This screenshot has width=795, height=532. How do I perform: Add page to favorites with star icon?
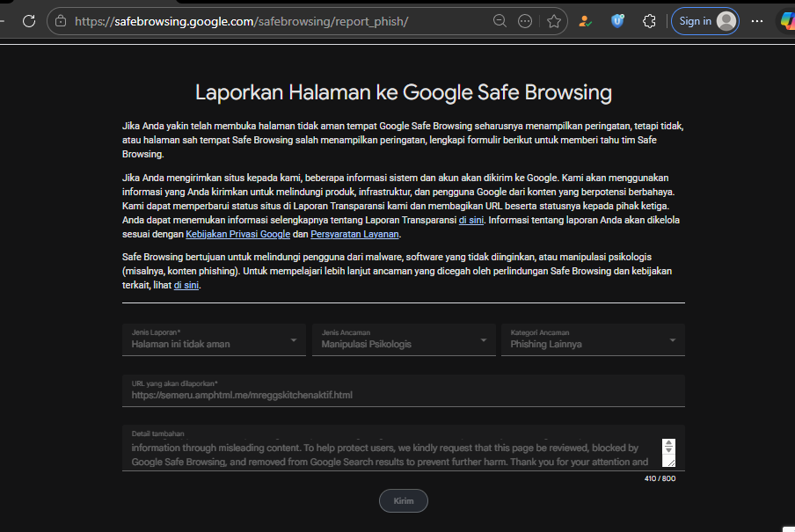[554, 21]
